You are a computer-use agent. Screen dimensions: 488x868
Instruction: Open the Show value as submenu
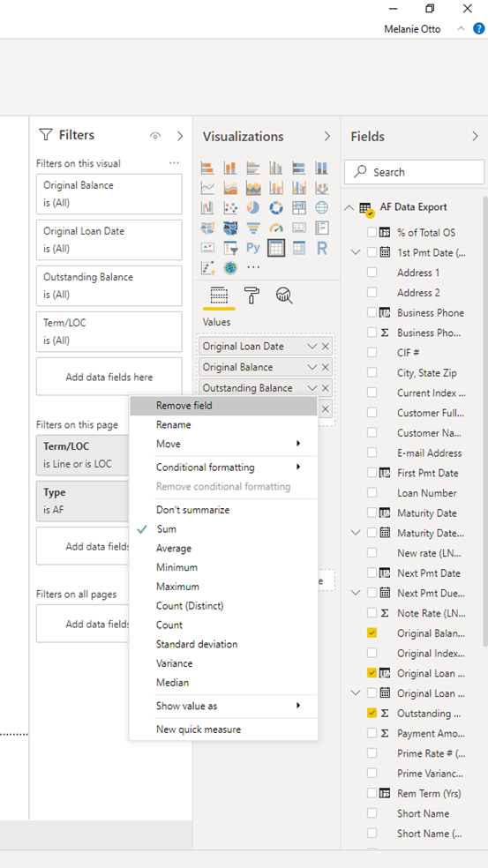pyautogui.click(x=224, y=706)
